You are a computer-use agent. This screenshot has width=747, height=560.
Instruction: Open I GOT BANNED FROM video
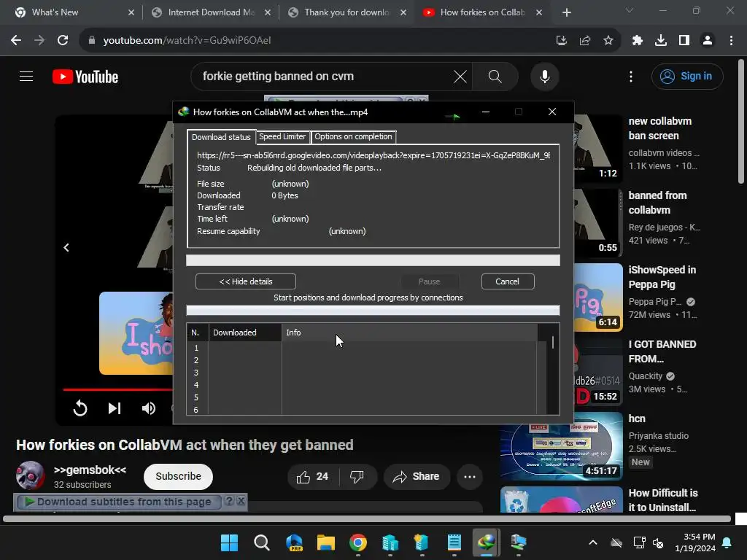(x=662, y=351)
